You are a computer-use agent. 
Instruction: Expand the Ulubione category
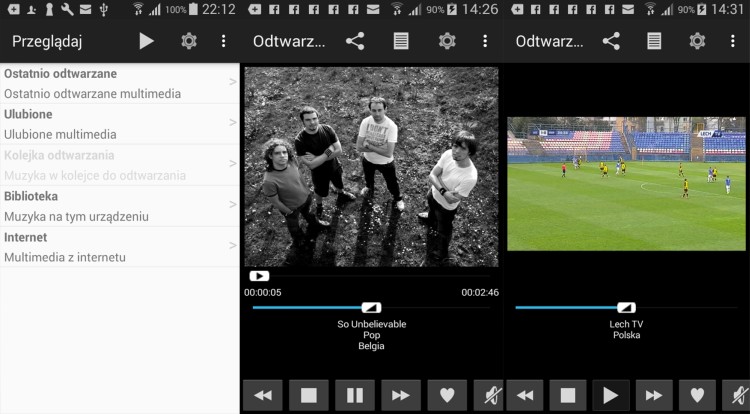pyautogui.click(x=119, y=124)
